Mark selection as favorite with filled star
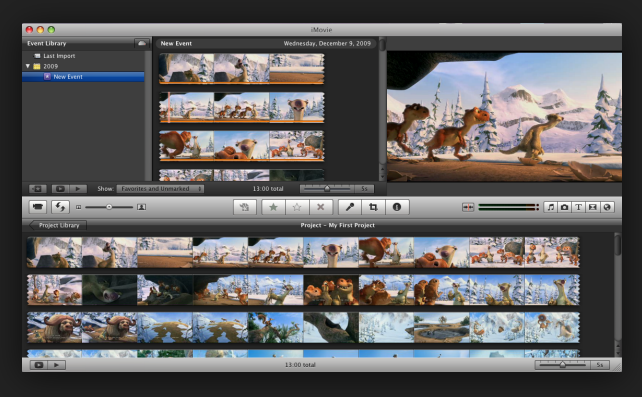Viewport: 642px width, 397px height. (274, 207)
